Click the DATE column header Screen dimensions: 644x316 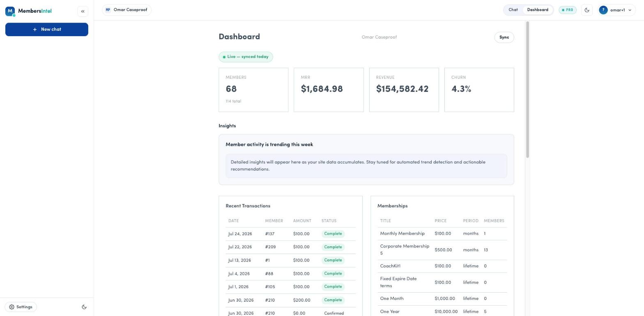tap(233, 221)
